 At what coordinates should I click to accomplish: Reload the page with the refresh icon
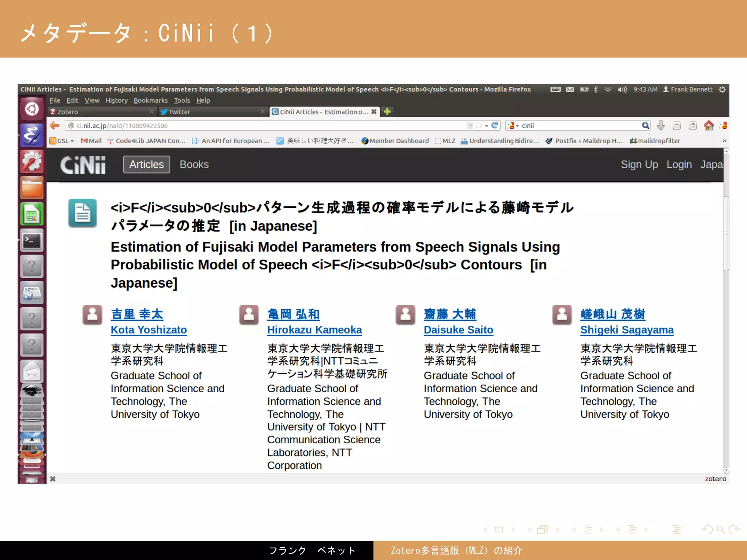tap(495, 125)
